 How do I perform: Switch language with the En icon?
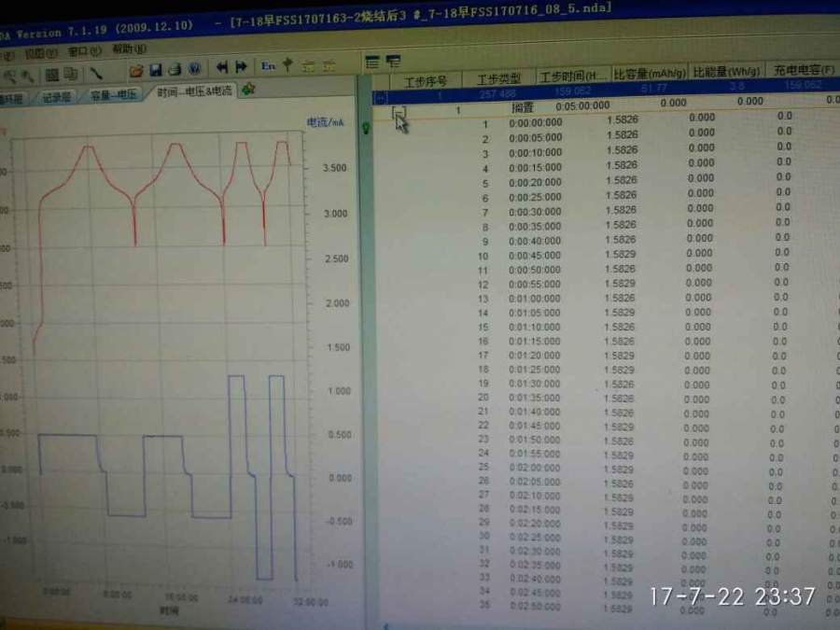[x=268, y=66]
